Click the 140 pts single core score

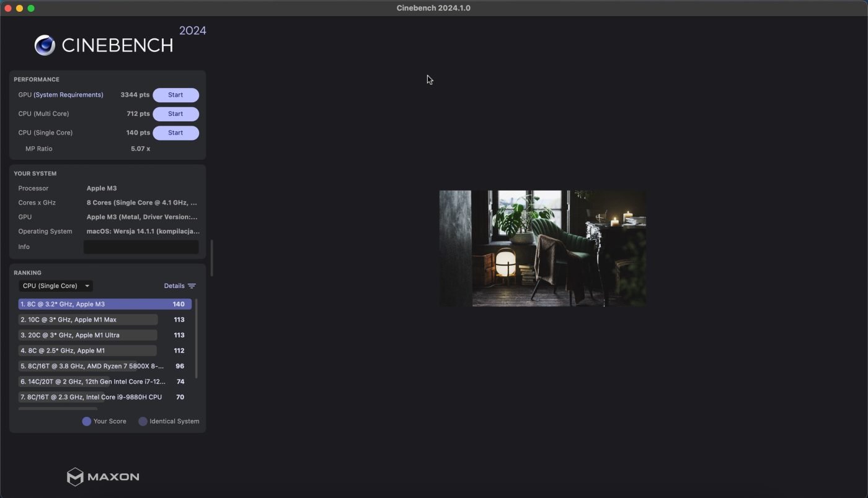click(138, 133)
